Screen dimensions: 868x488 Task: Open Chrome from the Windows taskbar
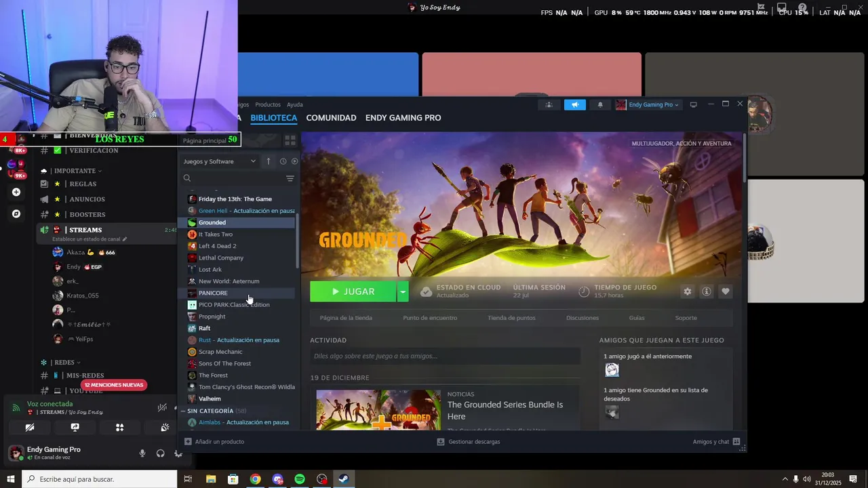coord(255,479)
